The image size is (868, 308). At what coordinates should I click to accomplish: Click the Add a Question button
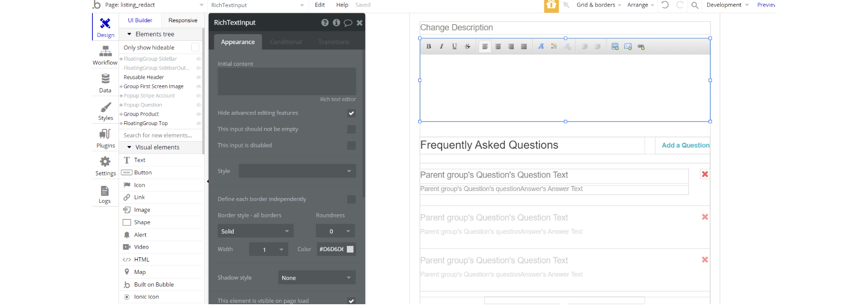pos(685,145)
